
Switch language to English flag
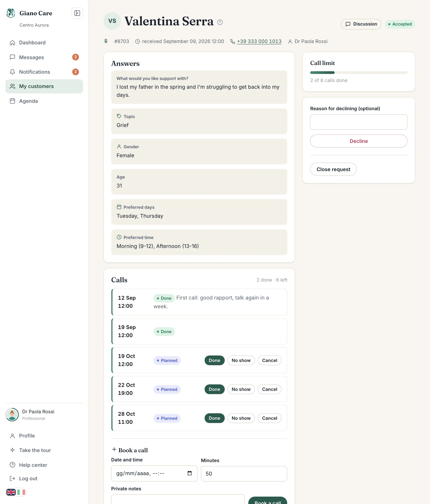[11, 492]
